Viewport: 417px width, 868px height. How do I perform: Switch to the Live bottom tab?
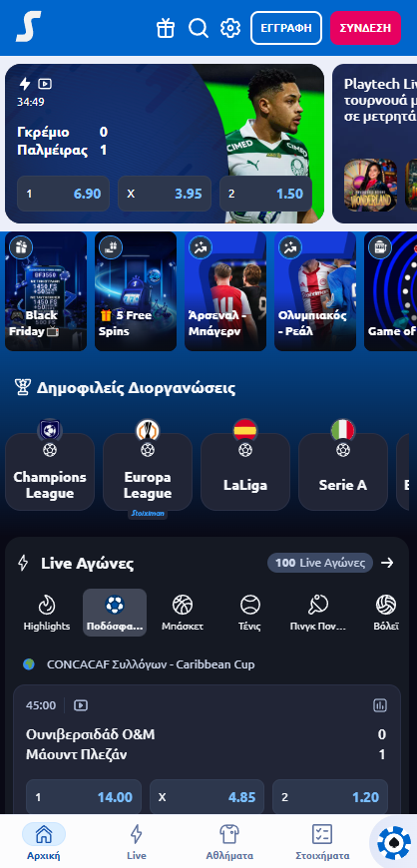coord(137,842)
